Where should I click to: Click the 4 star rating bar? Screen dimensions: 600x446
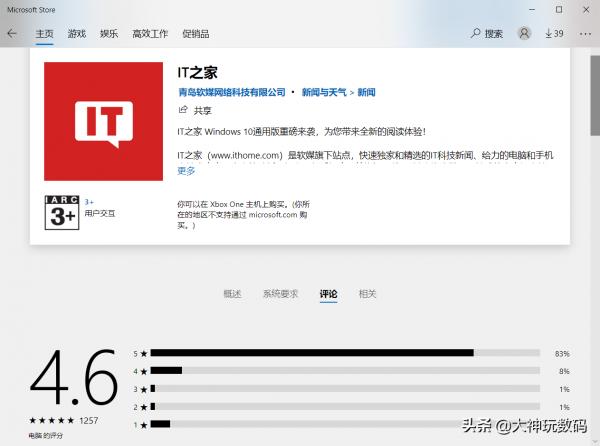[345, 370]
